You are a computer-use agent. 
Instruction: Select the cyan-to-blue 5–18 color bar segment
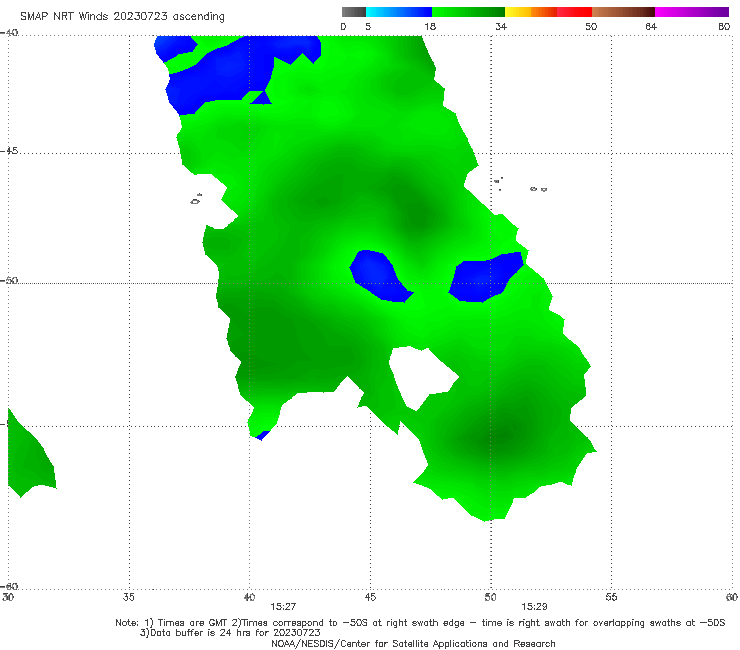(399, 12)
